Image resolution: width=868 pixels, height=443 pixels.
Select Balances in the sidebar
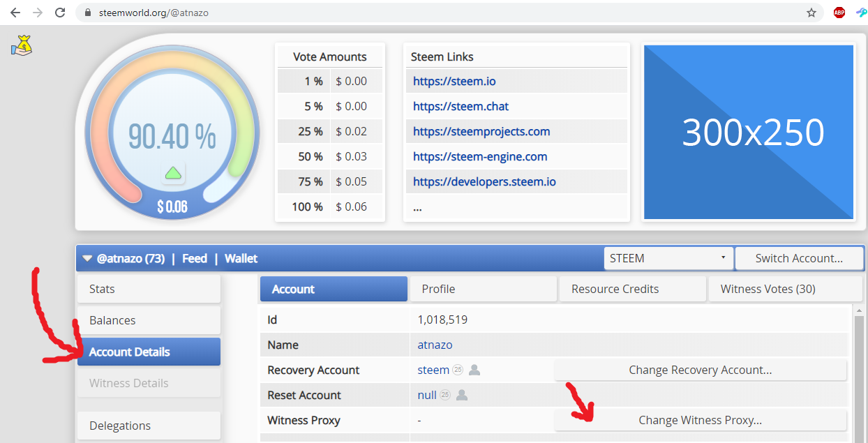coord(149,320)
